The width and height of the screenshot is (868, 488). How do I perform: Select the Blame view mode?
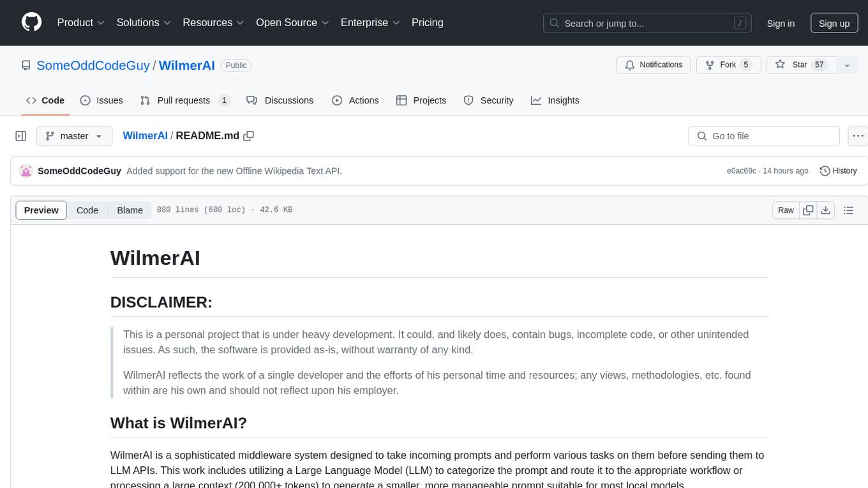(x=130, y=210)
